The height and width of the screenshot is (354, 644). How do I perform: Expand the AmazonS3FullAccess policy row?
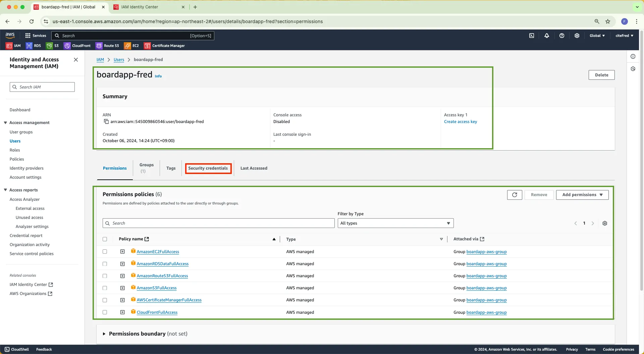122,288
